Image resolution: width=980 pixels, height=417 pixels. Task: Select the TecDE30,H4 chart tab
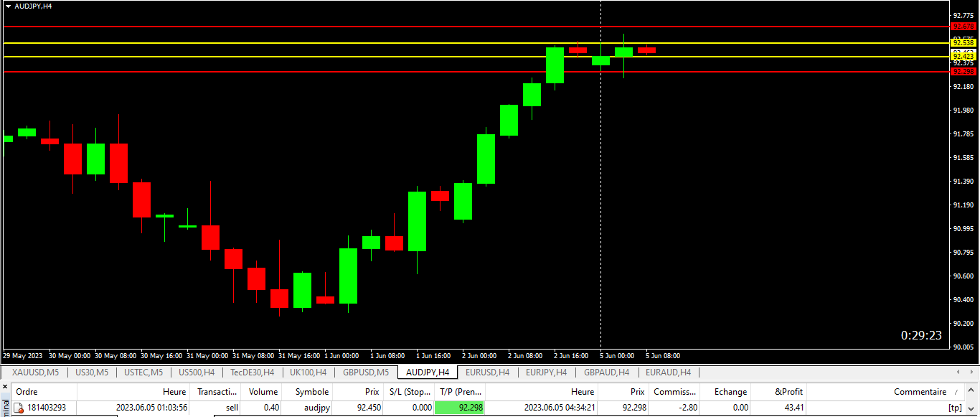point(252,373)
